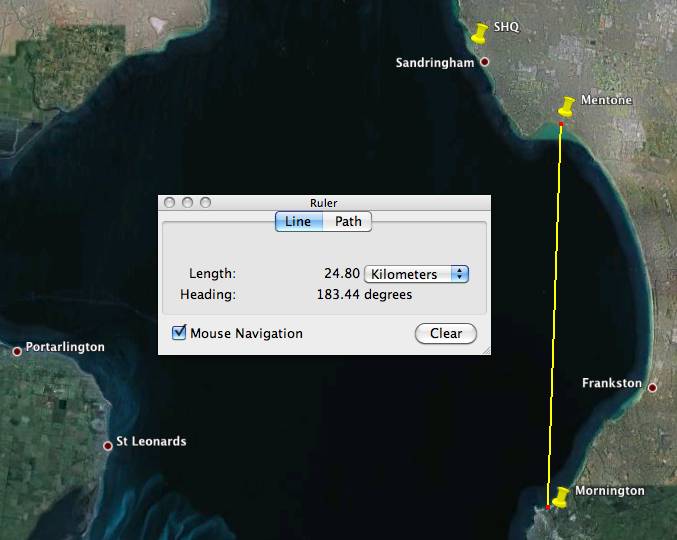Switch to the Path tab
Screen dimensions: 677x540
[348, 222]
